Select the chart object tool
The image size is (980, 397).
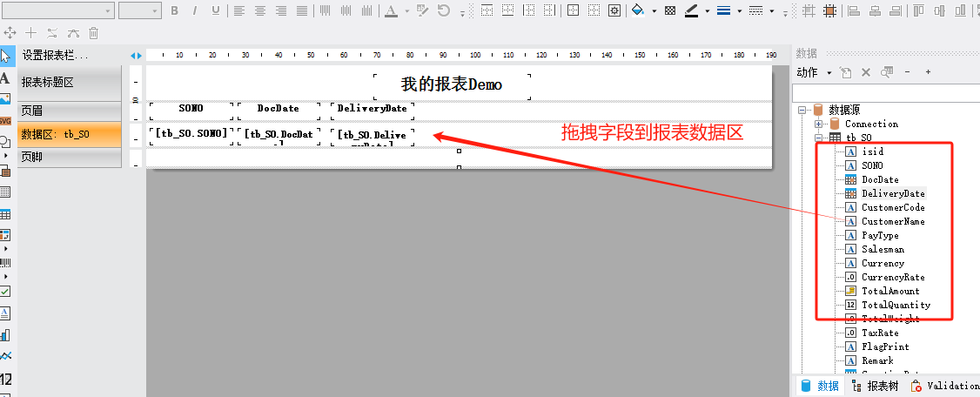[x=5, y=335]
